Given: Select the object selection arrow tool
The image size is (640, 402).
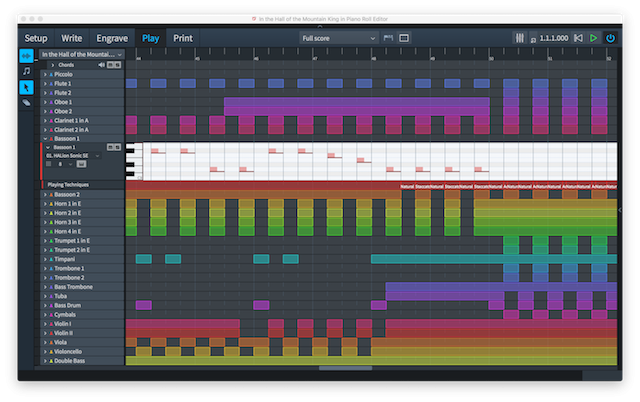Looking at the screenshot, I should (27, 87).
